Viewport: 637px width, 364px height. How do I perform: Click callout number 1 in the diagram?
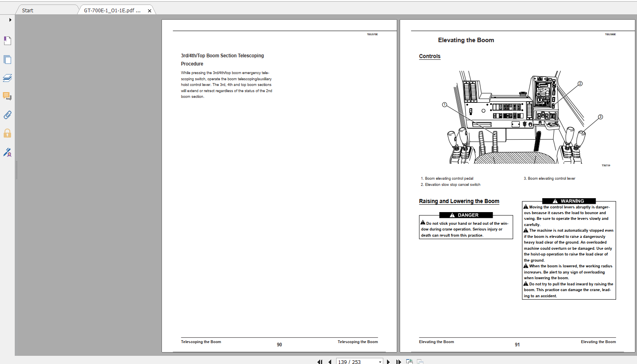444,105
